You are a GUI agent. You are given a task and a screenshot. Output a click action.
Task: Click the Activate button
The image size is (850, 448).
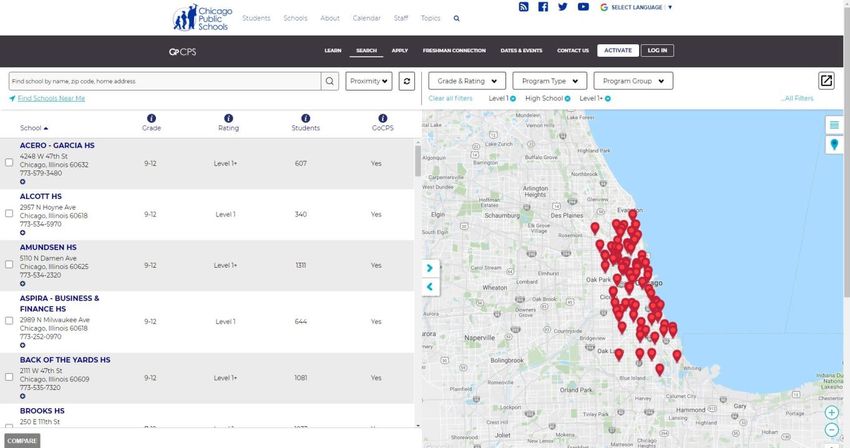(618, 50)
